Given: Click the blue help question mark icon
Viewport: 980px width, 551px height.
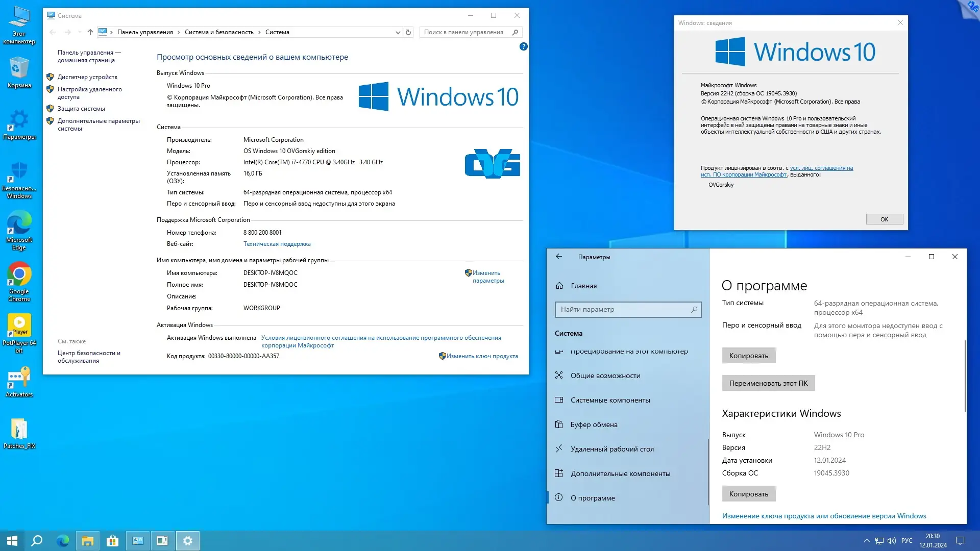Looking at the screenshot, I should [x=523, y=46].
